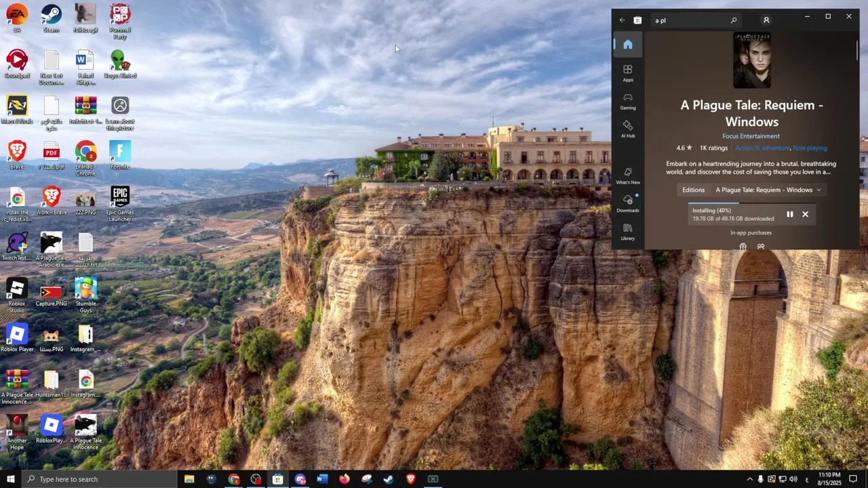Open Focus Entertainment publisher link
The image size is (868, 488).
click(751, 136)
